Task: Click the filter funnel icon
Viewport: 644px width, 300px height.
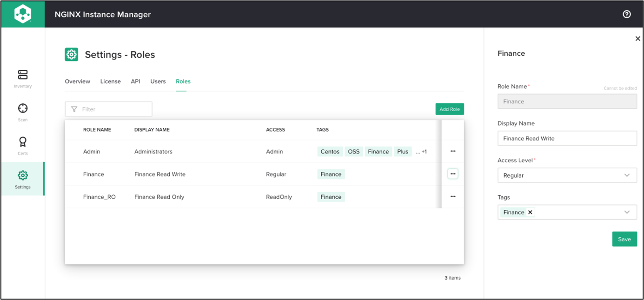Action: coord(74,109)
